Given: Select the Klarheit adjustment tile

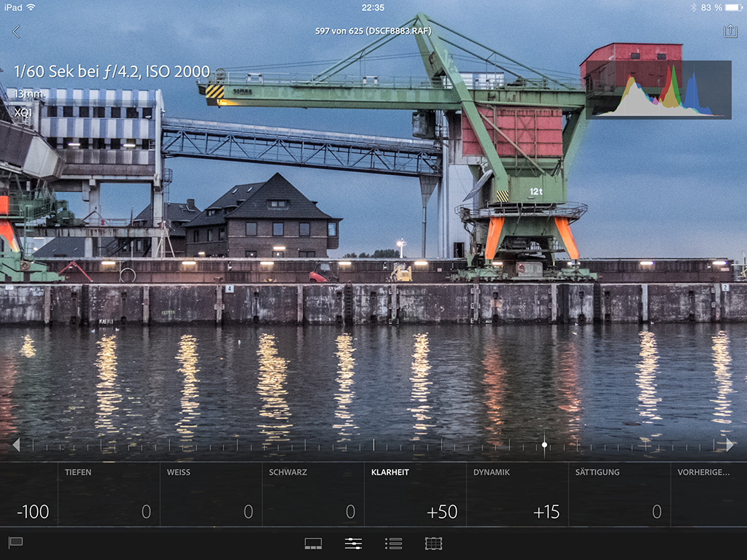Looking at the screenshot, I should coord(415,494).
